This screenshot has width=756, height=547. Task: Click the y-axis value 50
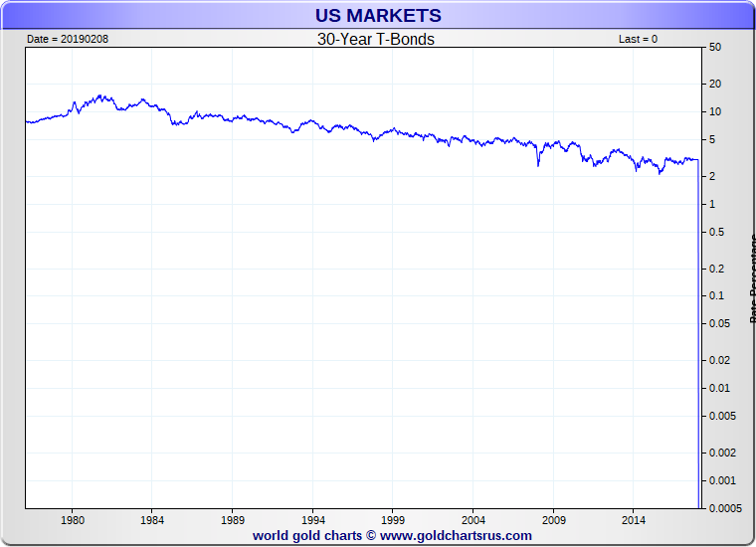tap(715, 47)
